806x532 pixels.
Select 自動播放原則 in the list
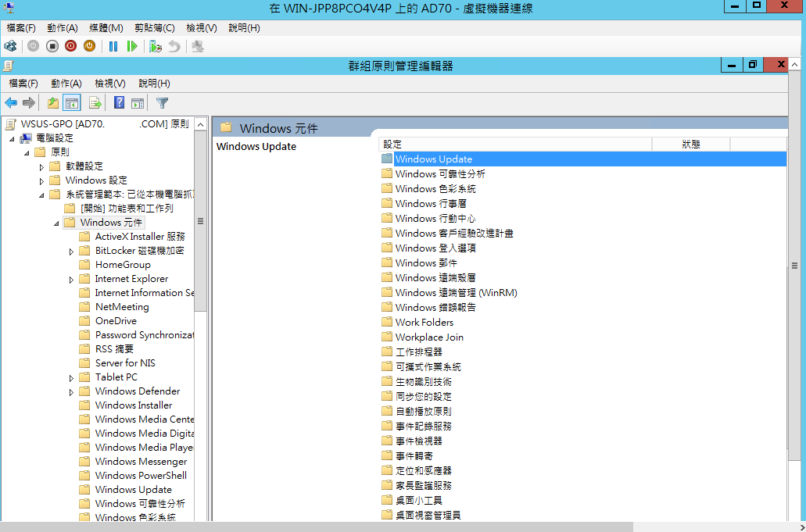point(424,412)
